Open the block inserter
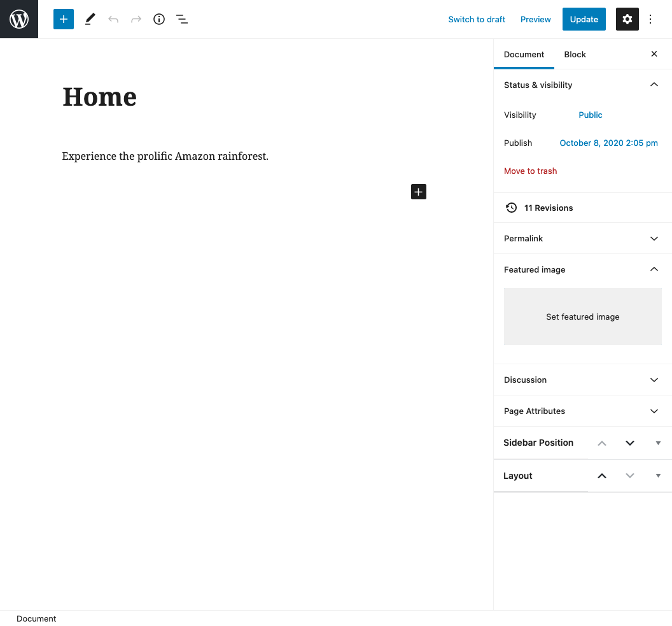The width and height of the screenshot is (672, 626). click(63, 19)
